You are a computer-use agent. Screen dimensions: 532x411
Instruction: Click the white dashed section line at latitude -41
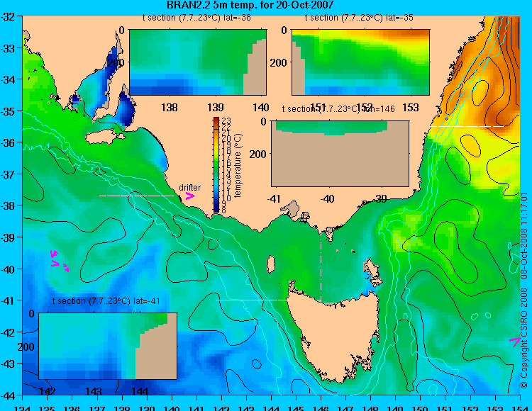click(x=253, y=300)
